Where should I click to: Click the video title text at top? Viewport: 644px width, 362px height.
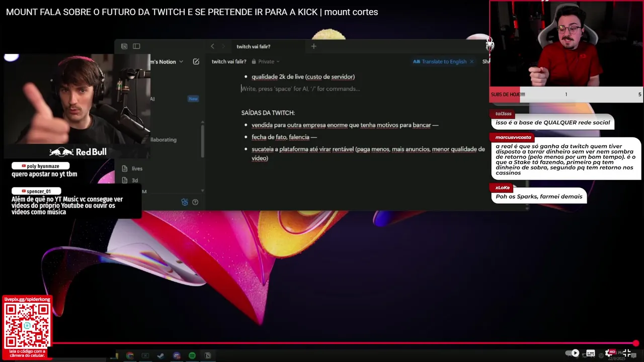coord(192,12)
